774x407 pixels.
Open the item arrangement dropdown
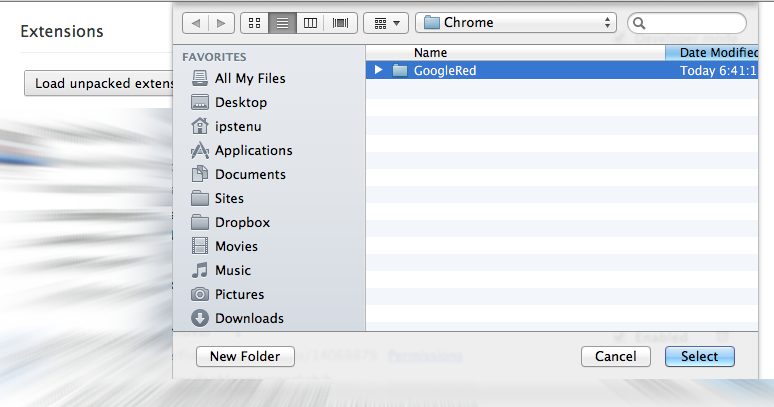coord(385,22)
